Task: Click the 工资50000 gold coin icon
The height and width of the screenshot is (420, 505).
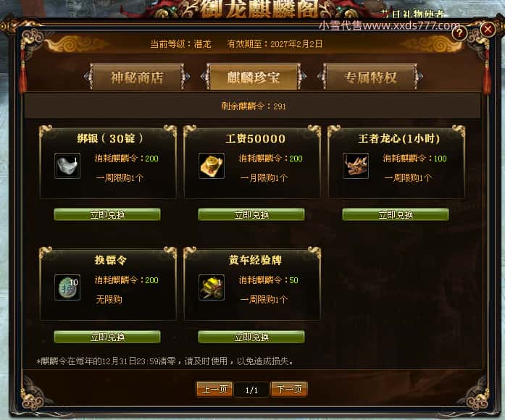Action: pos(212,166)
